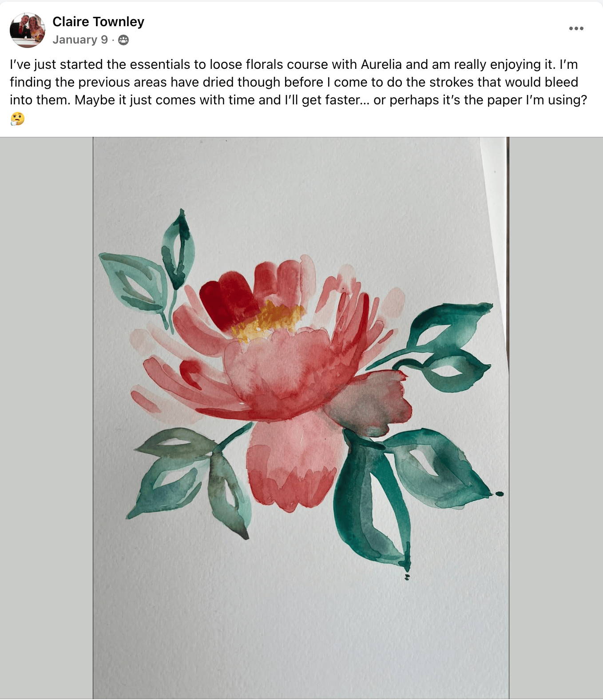Click the thinking face emoji
Image resolution: width=603 pixels, height=700 pixels.
(17, 119)
